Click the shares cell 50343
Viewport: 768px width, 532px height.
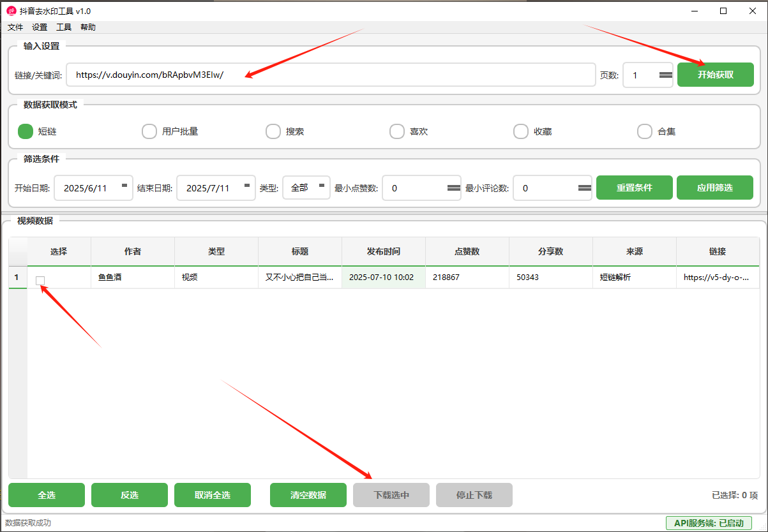551,277
